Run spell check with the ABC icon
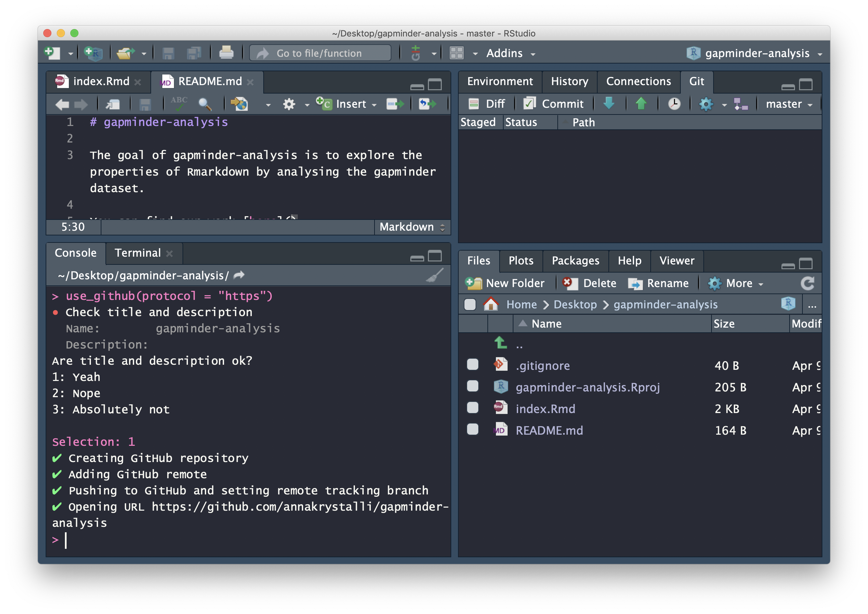 (x=179, y=104)
